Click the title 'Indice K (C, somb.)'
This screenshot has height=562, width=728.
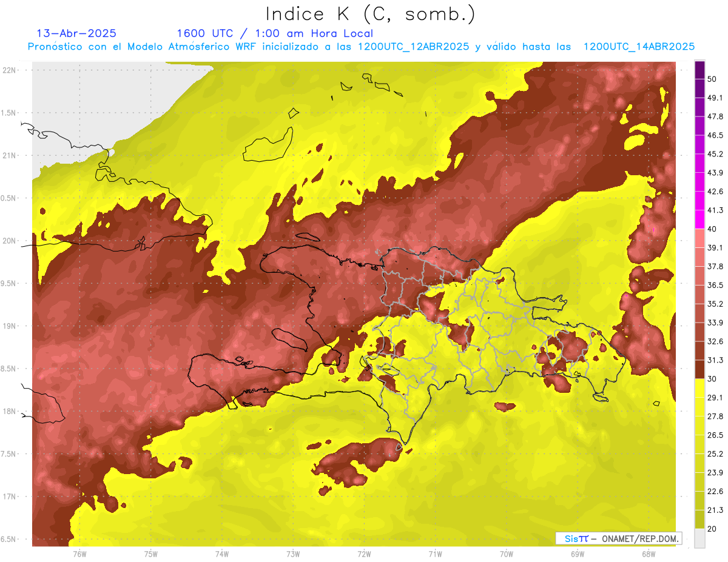[370, 14]
